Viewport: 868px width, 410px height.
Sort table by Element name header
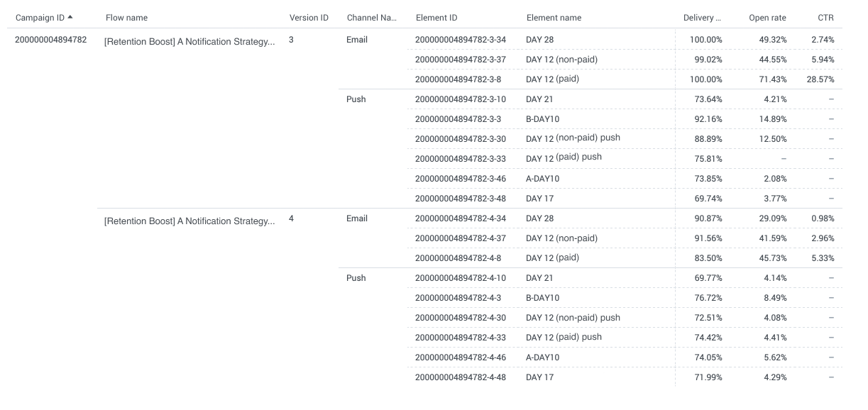click(554, 18)
